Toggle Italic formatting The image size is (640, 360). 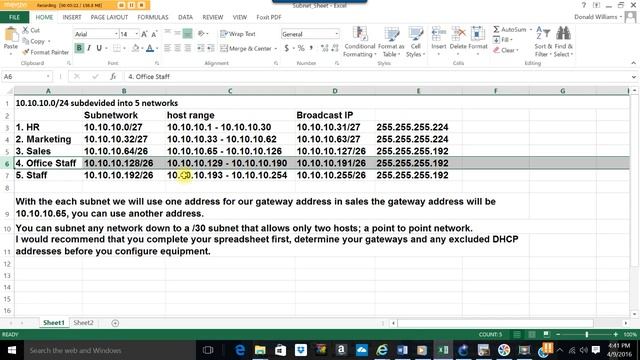click(89, 48)
